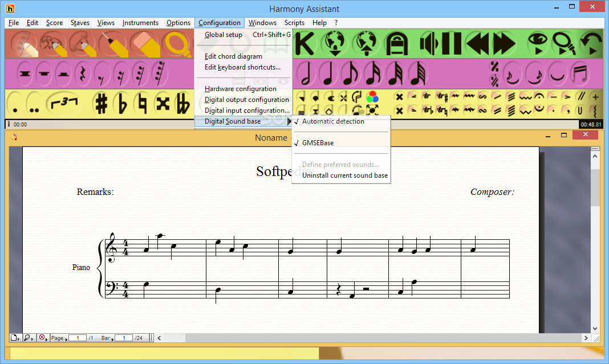Apply the flat accidental
Viewport: 609px width, 364px height.
122,104
